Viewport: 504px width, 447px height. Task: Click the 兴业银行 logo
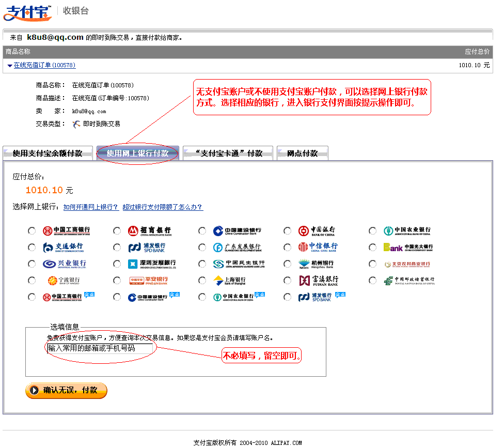coord(65,264)
